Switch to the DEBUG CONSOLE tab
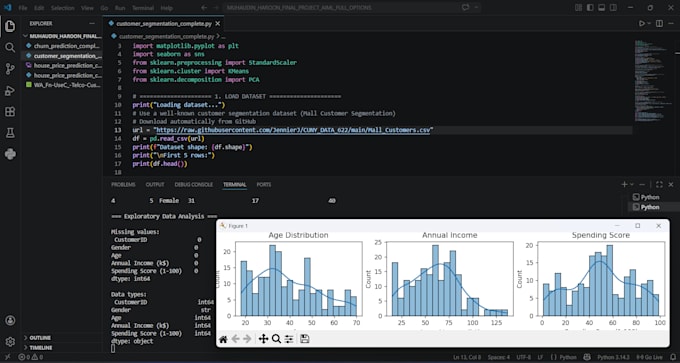 pyautogui.click(x=193, y=184)
